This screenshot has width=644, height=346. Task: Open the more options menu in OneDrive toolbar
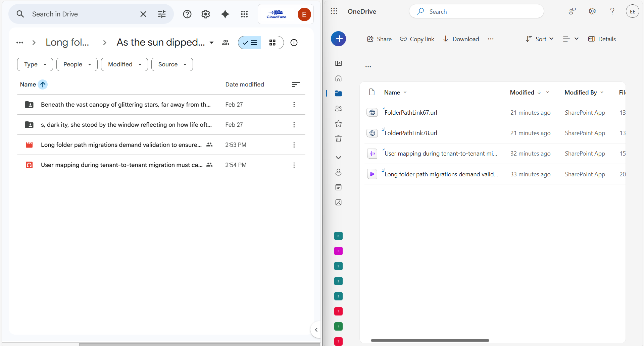coord(491,39)
